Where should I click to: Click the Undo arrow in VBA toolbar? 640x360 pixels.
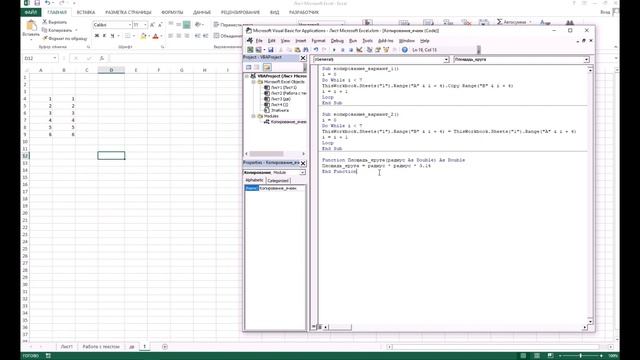pyautogui.click(x=316, y=50)
